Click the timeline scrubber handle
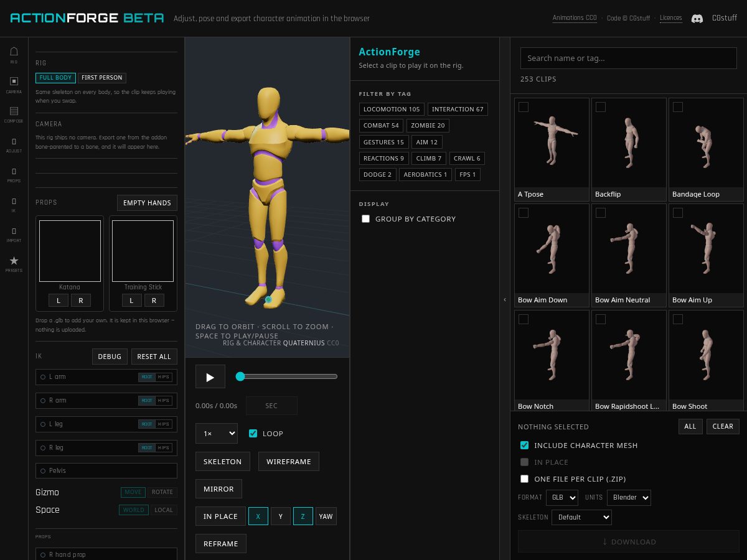Screen dimensions: 747x560 tap(240, 376)
